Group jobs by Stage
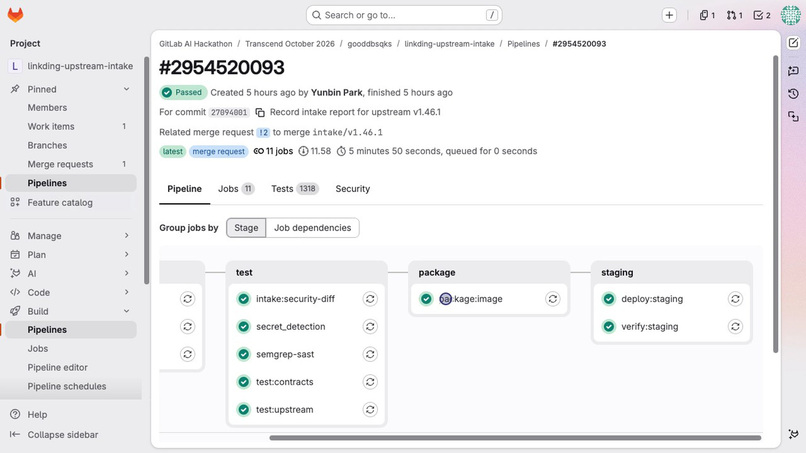The width and height of the screenshot is (806, 453). pyautogui.click(x=246, y=228)
